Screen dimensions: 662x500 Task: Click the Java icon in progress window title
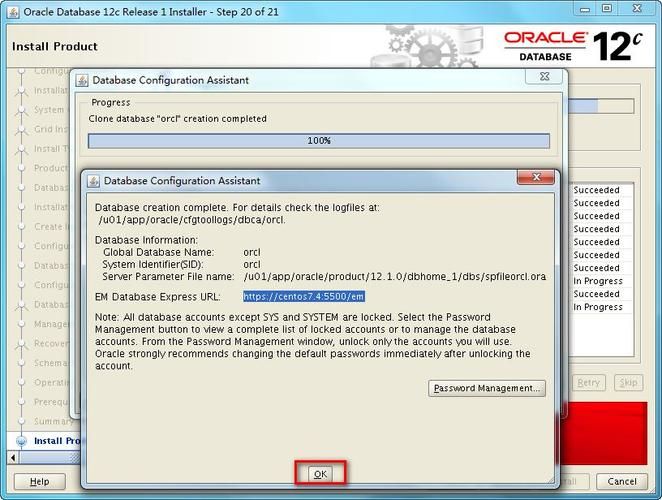point(82,80)
